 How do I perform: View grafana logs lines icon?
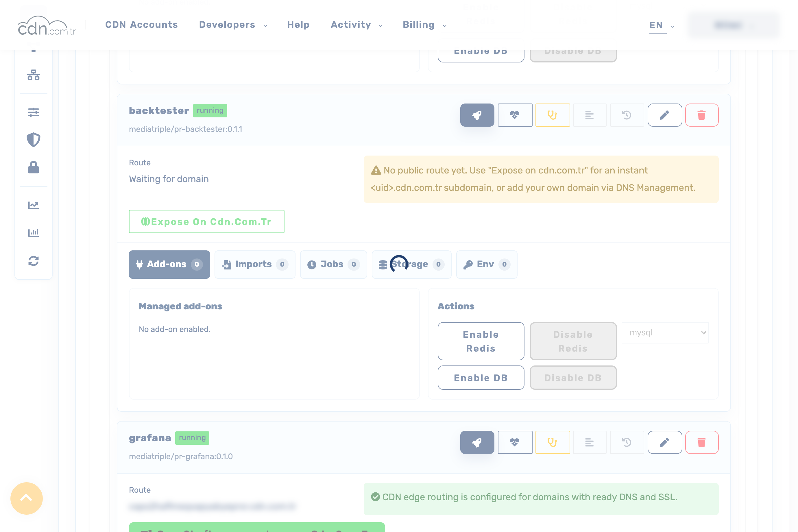[589, 442]
